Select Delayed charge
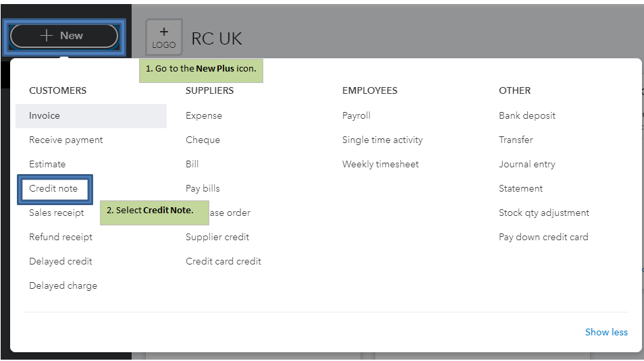The image size is (644, 361). (x=63, y=285)
